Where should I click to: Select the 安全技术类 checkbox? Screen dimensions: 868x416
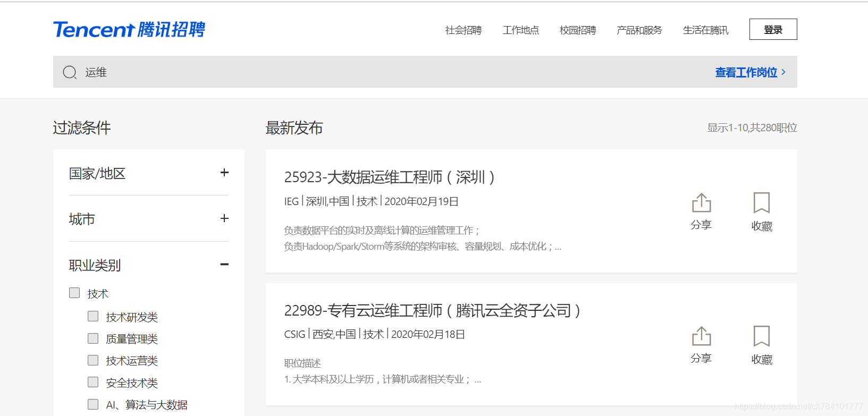(x=93, y=382)
